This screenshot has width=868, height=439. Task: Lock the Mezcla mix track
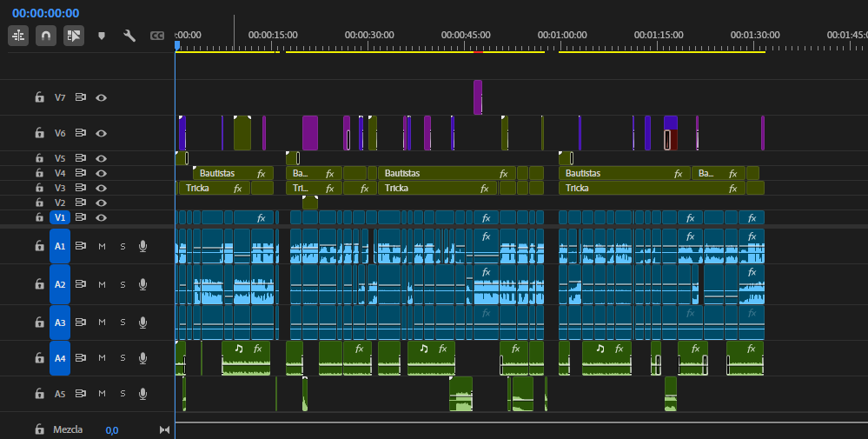coord(39,429)
